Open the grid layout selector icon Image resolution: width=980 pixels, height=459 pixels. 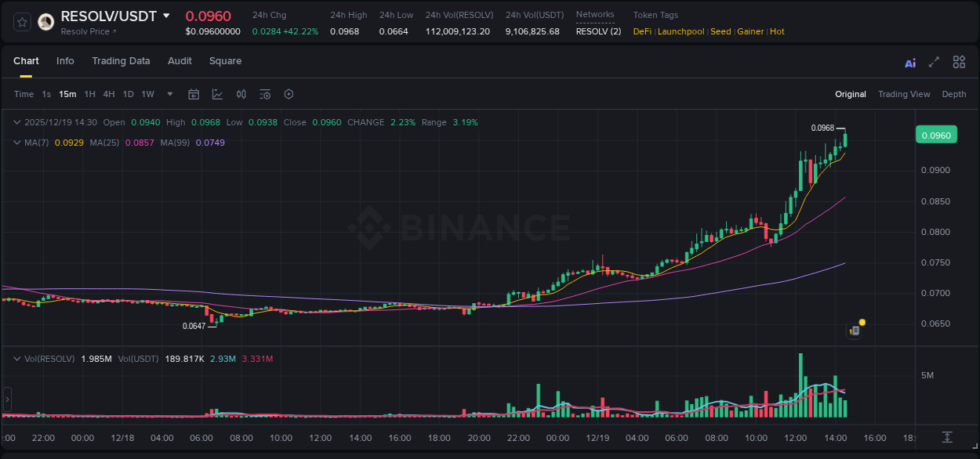[x=959, y=61]
